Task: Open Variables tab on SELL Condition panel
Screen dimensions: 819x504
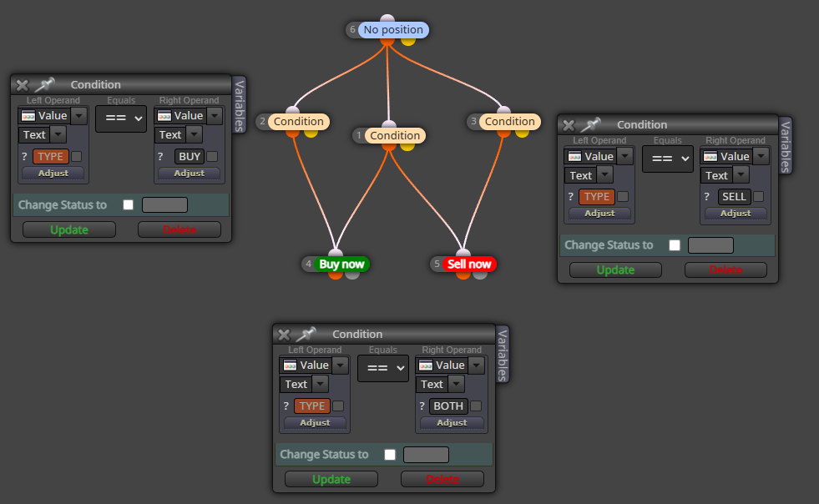Action: click(x=785, y=146)
